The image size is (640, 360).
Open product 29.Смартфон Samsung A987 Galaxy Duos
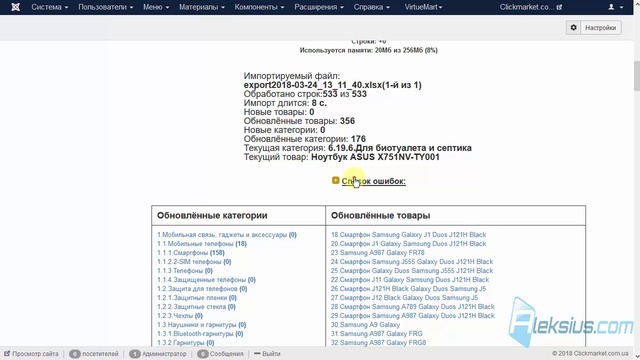413,316
